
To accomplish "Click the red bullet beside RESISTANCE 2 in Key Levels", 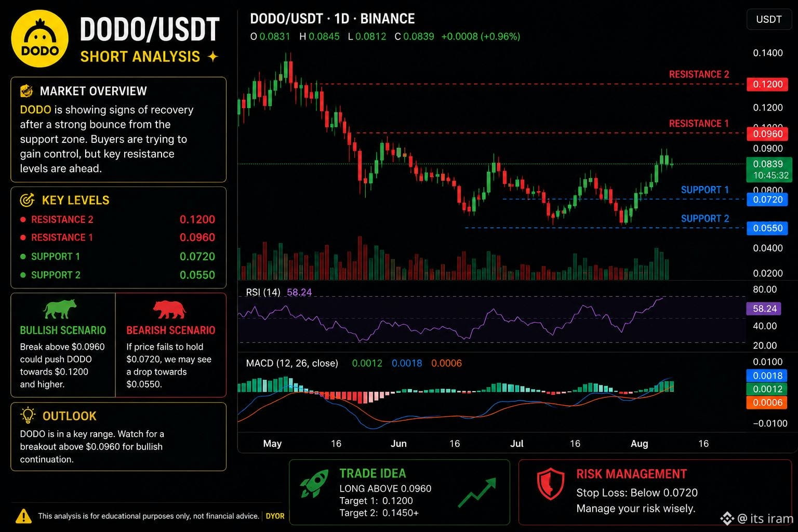I will (23, 220).
